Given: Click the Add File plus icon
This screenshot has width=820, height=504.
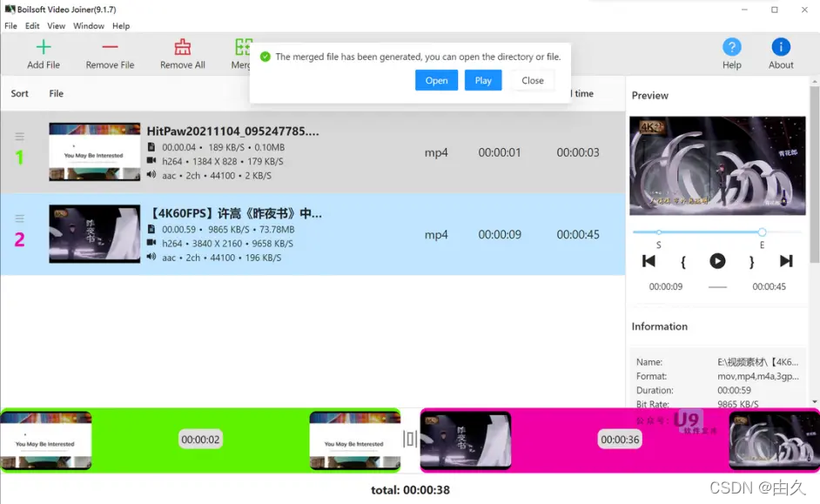Looking at the screenshot, I should [x=44, y=47].
